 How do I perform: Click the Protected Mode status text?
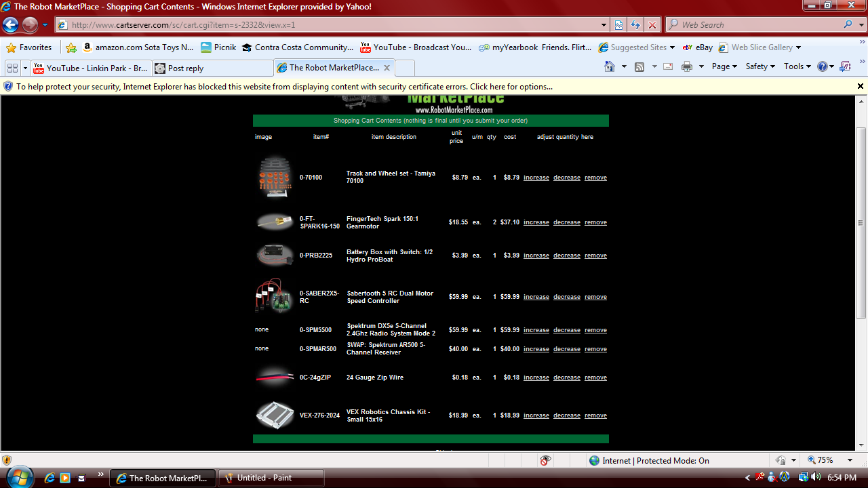[656, 460]
